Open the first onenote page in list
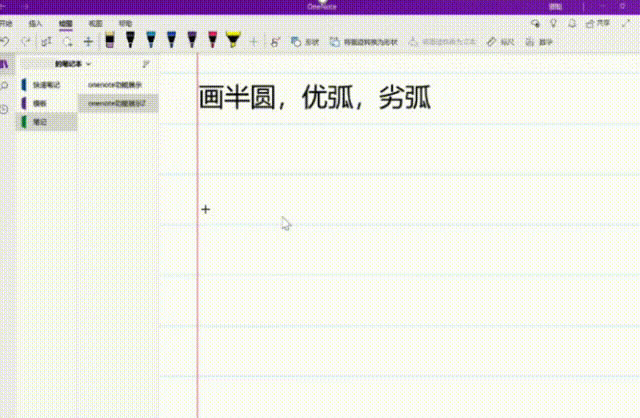This screenshot has width=640, height=418. pos(118,85)
